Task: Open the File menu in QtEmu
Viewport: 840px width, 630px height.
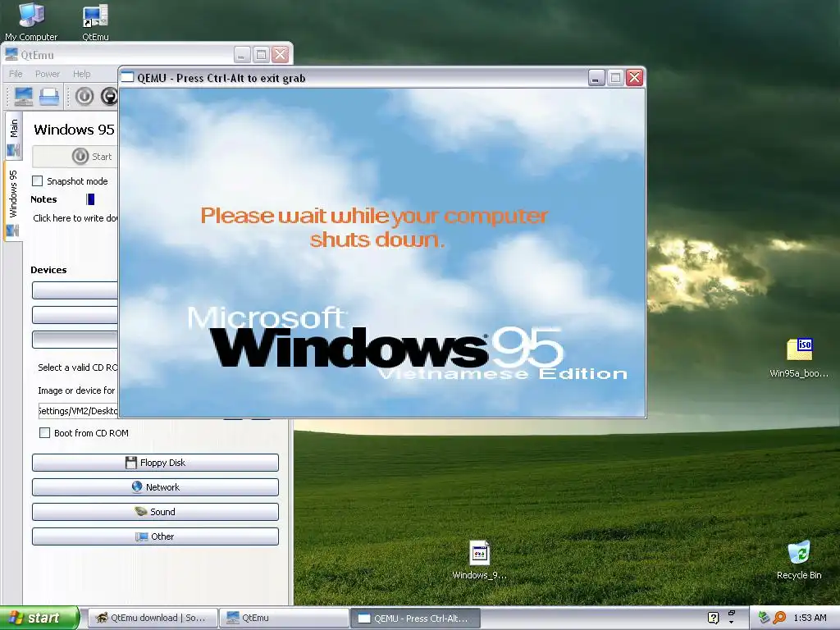Action: pyautogui.click(x=16, y=74)
